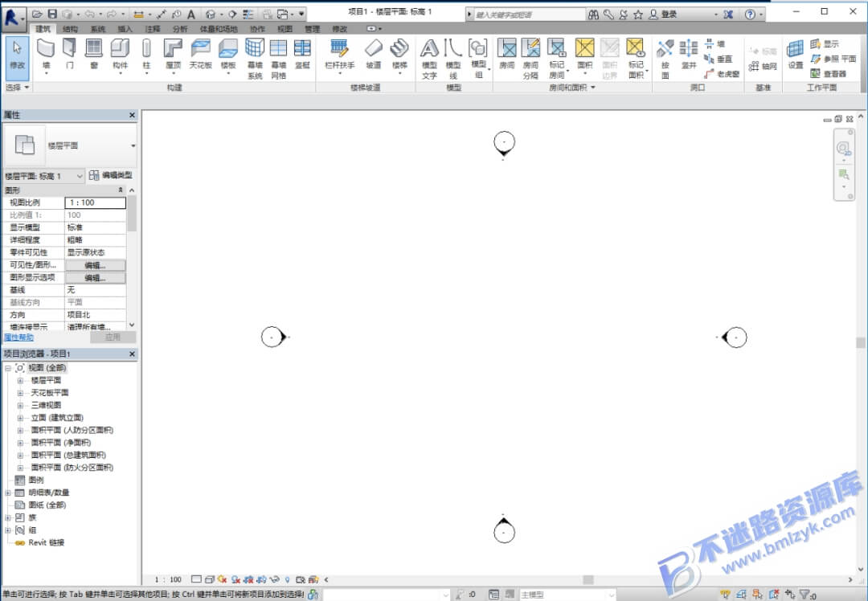Select the Component (构件) tool
This screenshot has width=868, height=601.
tap(120, 56)
